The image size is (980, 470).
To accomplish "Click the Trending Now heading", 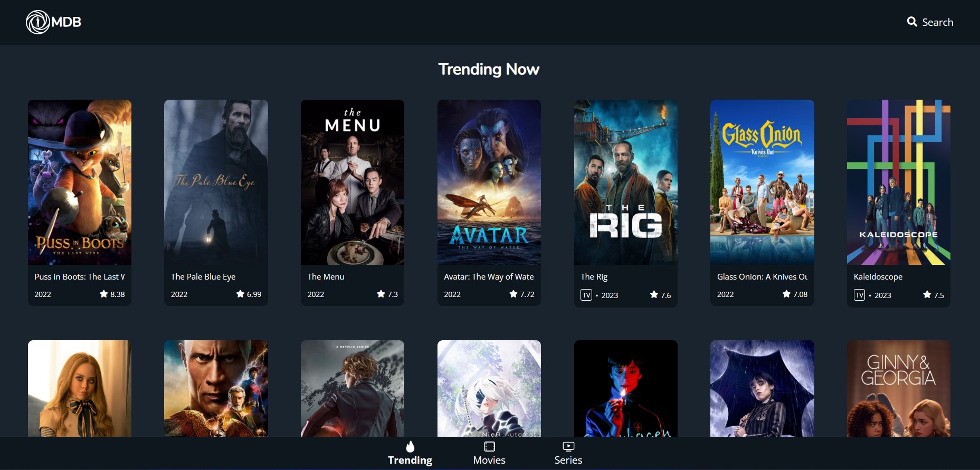I will click(x=489, y=69).
